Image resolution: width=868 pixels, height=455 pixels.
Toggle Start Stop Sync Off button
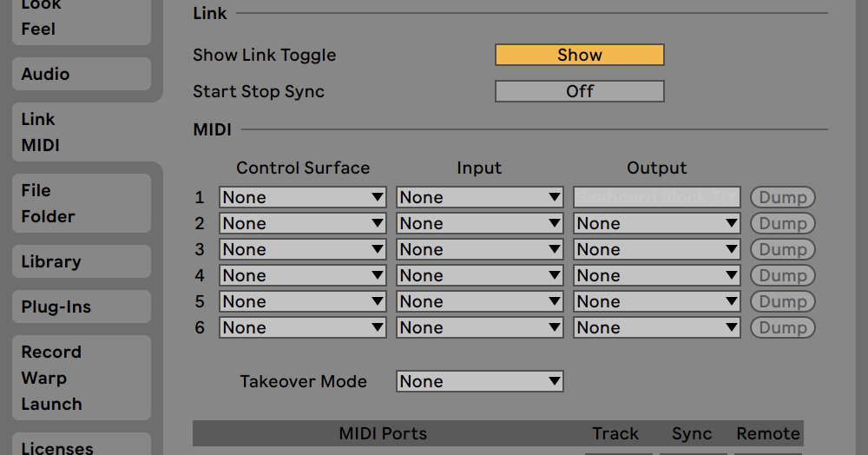579,91
